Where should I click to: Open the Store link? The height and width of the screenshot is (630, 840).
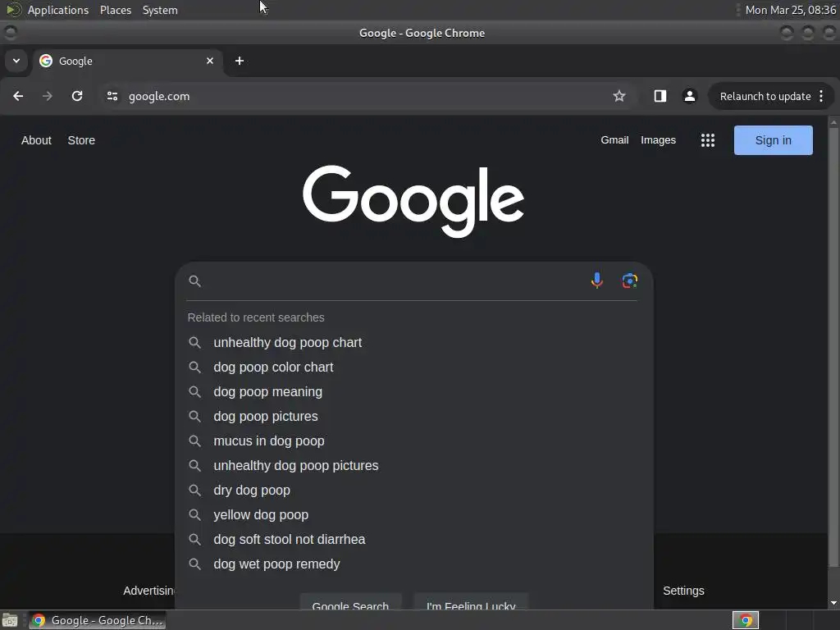81,140
